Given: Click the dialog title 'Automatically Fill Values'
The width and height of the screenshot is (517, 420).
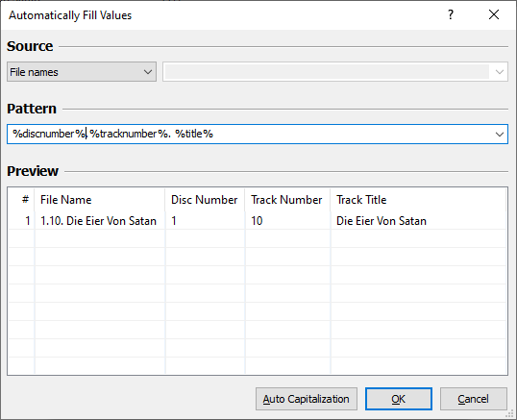Looking at the screenshot, I should click(x=70, y=15).
